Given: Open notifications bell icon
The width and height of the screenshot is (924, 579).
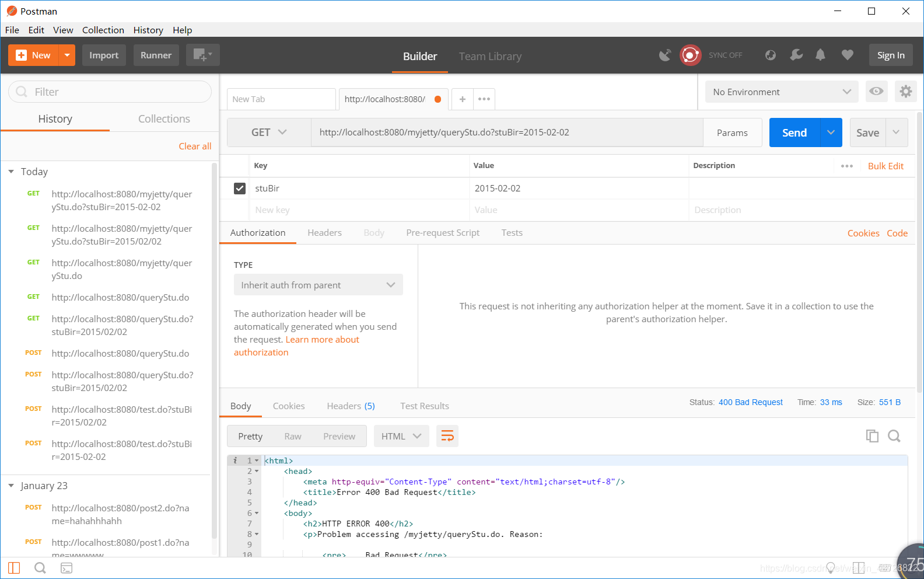Looking at the screenshot, I should pos(820,55).
